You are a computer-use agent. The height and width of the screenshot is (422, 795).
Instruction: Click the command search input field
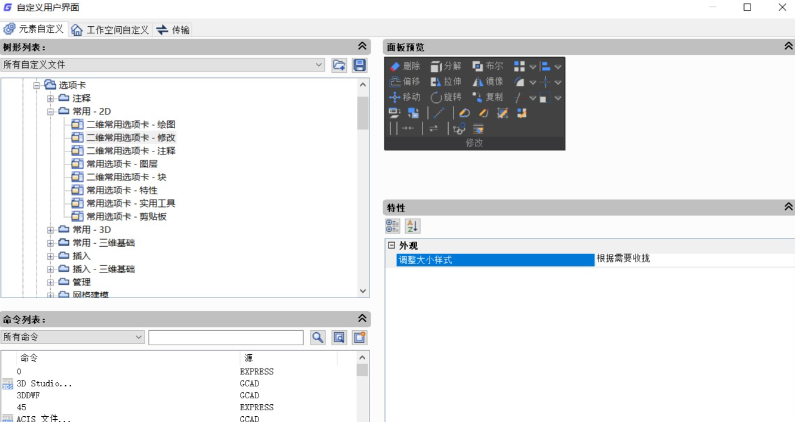coord(226,338)
